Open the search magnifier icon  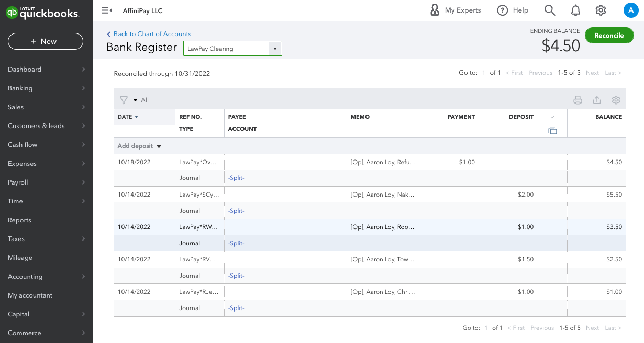[x=549, y=10]
